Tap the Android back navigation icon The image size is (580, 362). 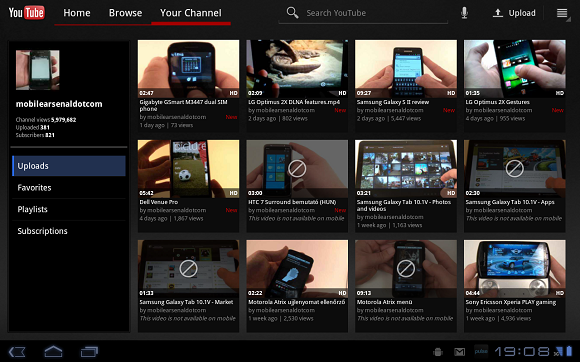[x=17, y=351]
